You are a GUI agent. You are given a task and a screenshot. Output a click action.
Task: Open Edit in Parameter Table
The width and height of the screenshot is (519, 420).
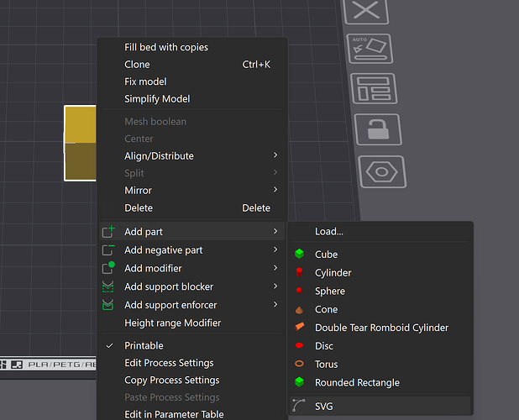(x=174, y=414)
